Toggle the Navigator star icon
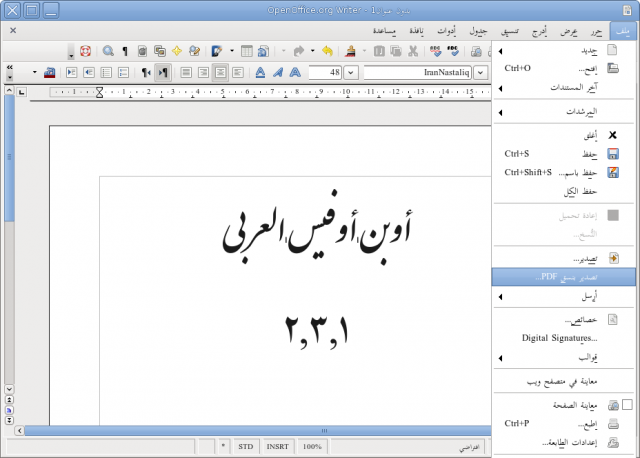 (x=177, y=51)
